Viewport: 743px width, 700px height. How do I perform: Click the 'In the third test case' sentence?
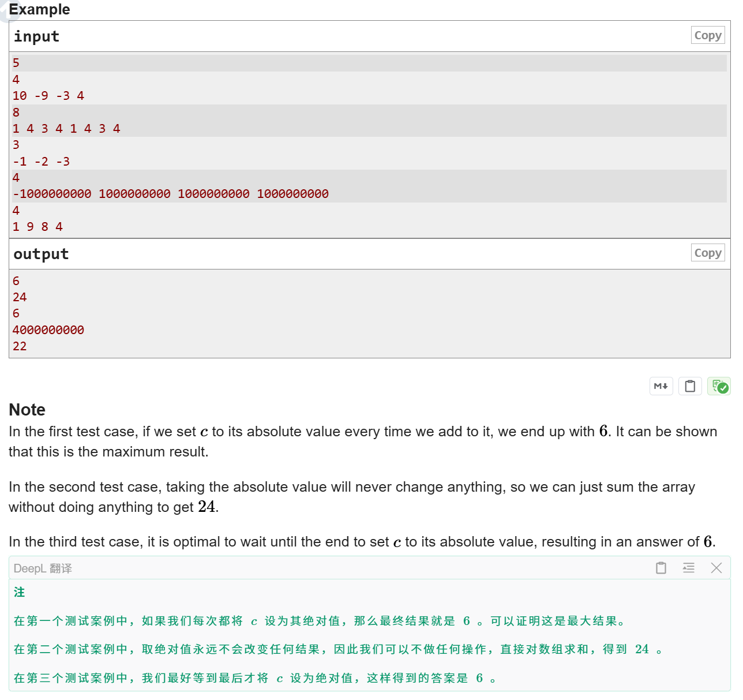pyautogui.click(x=362, y=542)
